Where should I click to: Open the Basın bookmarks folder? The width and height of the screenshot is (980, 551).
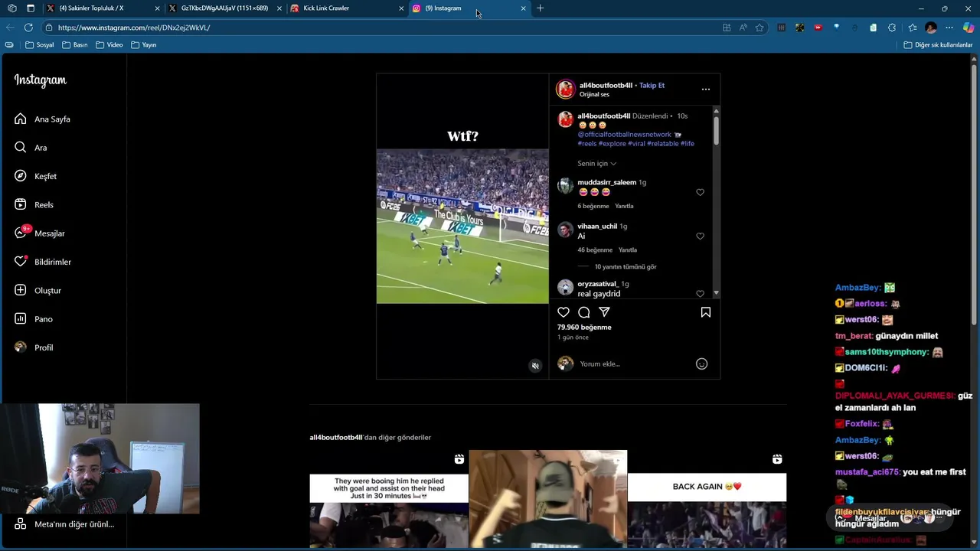pyautogui.click(x=75, y=45)
